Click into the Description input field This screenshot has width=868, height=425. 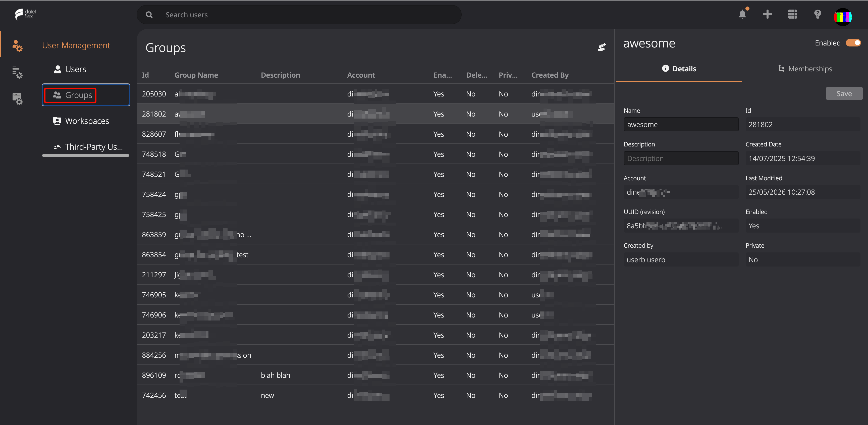coord(681,158)
